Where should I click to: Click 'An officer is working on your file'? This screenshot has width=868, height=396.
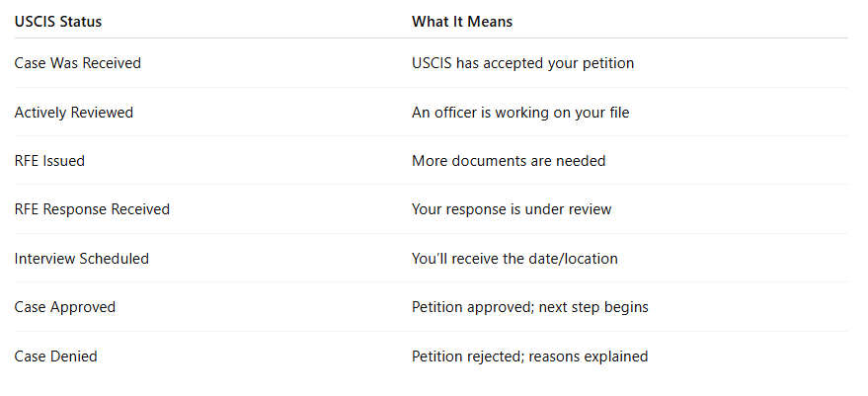520,113
